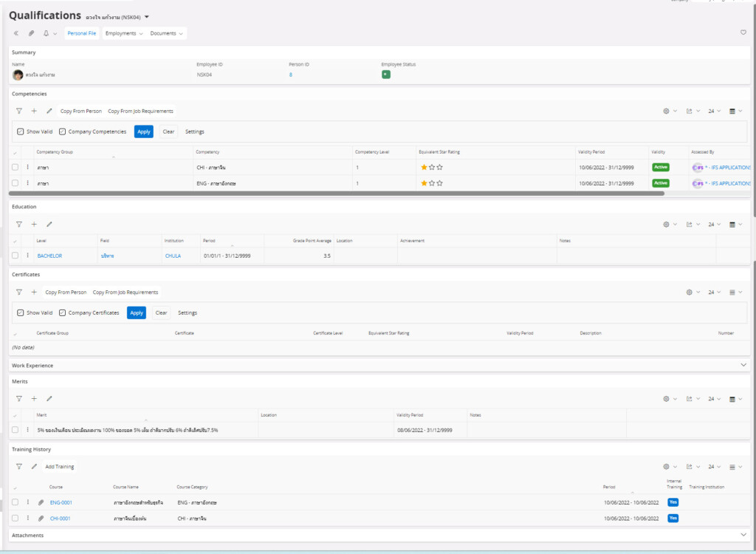Expand the Work Experience section

(x=743, y=365)
